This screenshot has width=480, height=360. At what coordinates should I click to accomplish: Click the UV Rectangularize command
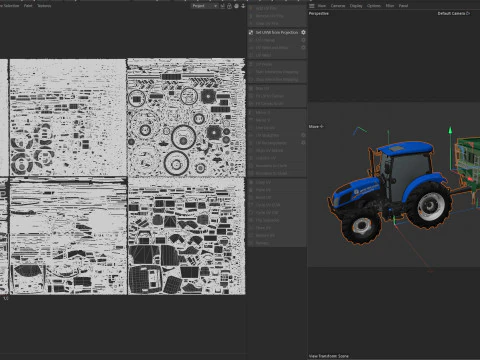271,143
